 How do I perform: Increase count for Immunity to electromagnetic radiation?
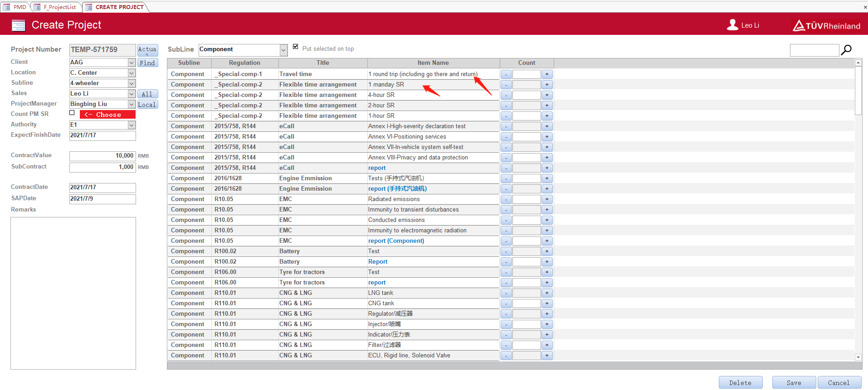(x=547, y=231)
